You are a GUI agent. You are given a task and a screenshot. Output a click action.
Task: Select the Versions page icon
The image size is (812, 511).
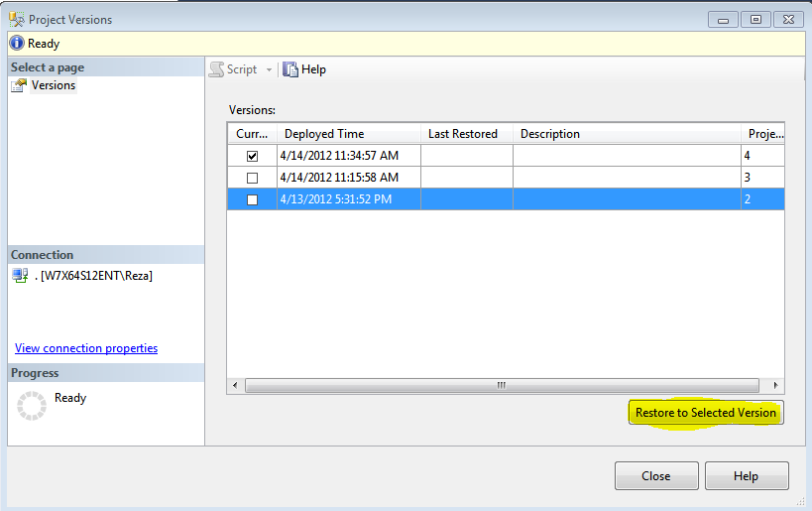coord(19,86)
